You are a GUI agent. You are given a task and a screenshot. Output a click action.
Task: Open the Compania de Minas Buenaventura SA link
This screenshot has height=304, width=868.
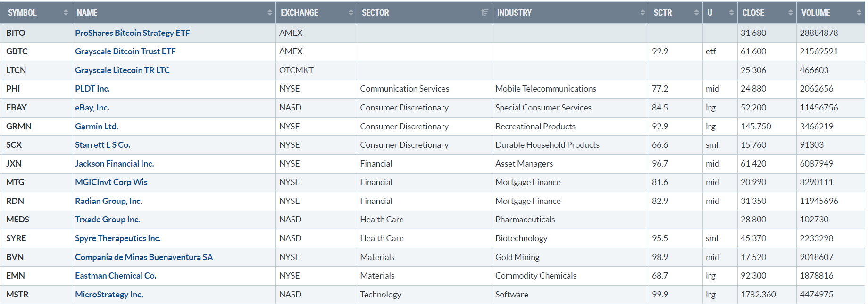144,257
